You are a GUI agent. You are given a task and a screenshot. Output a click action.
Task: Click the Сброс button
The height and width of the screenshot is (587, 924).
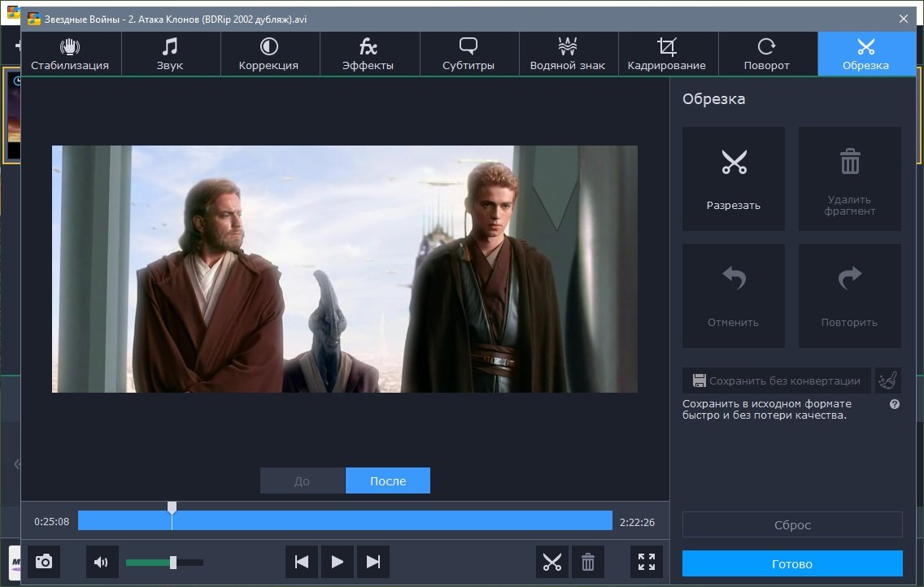[792, 524]
